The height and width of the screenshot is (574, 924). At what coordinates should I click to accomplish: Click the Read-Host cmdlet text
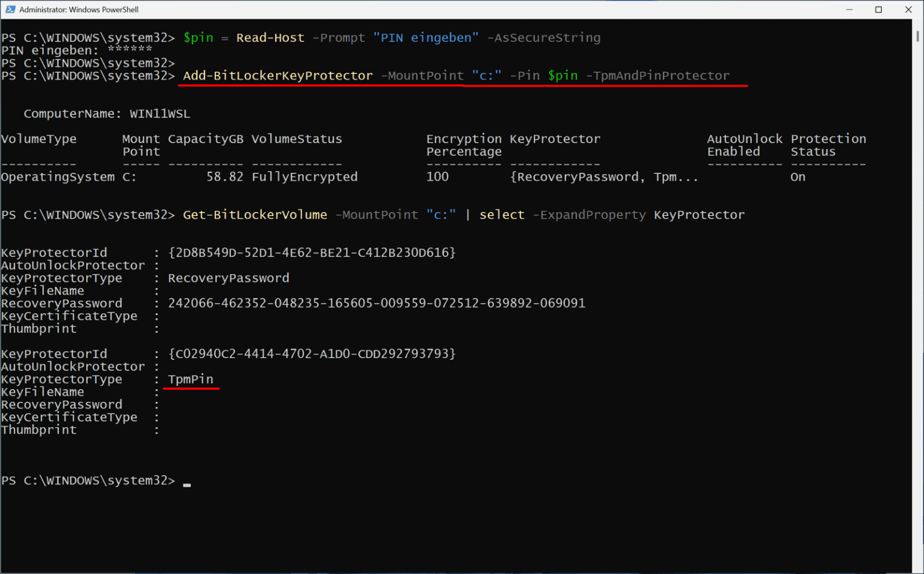click(x=270, y=37)
